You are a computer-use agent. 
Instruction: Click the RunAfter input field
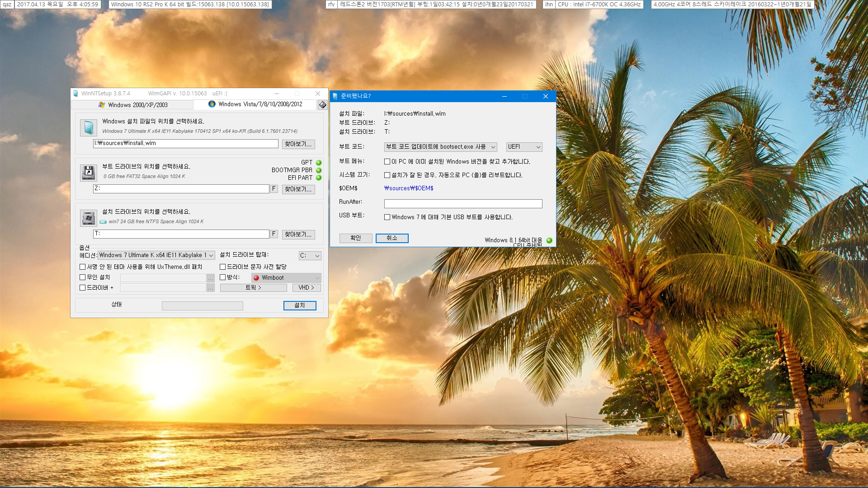[463, 204]
